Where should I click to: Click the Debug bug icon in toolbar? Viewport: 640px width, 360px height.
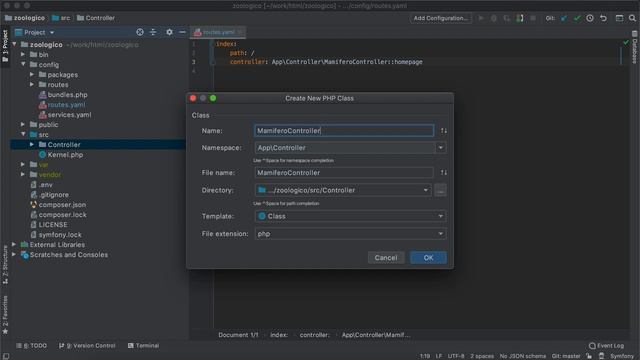coord(494,18)
